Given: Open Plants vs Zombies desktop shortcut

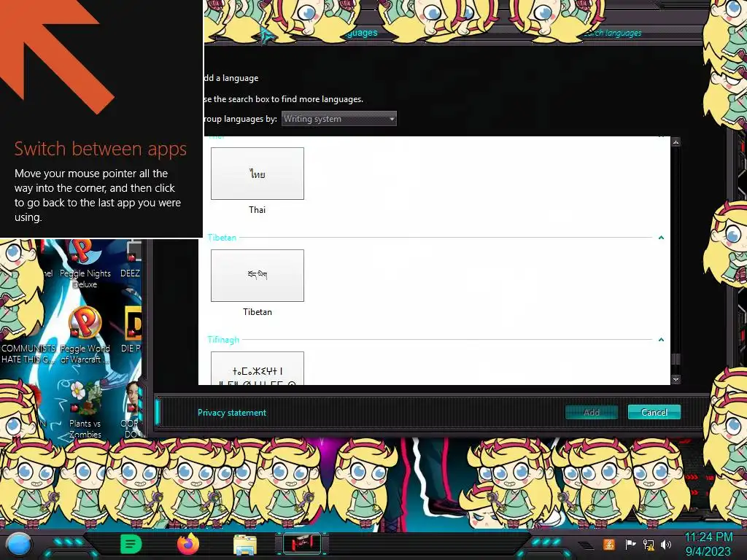Looking at the screenshot, I should tap(85, 410).
